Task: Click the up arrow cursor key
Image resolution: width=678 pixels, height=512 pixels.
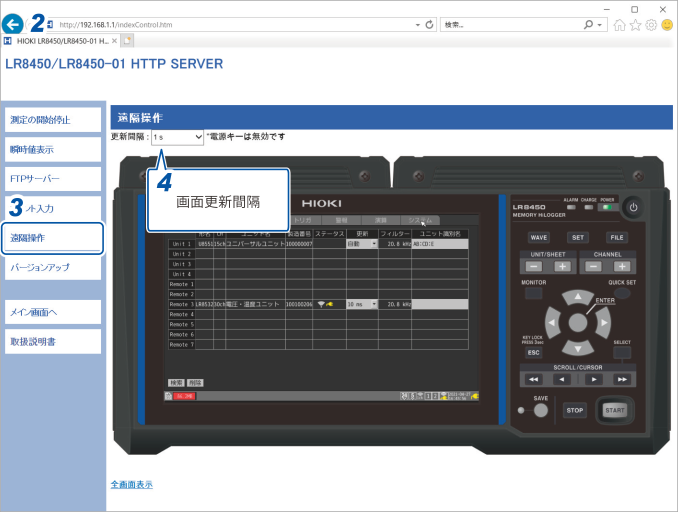Action: [578, 297]
